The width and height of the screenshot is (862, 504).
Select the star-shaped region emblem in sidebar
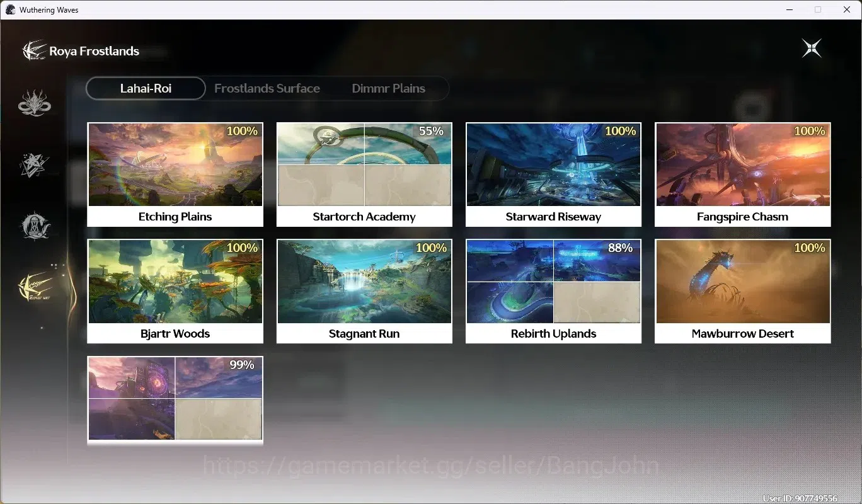(34, 165)
